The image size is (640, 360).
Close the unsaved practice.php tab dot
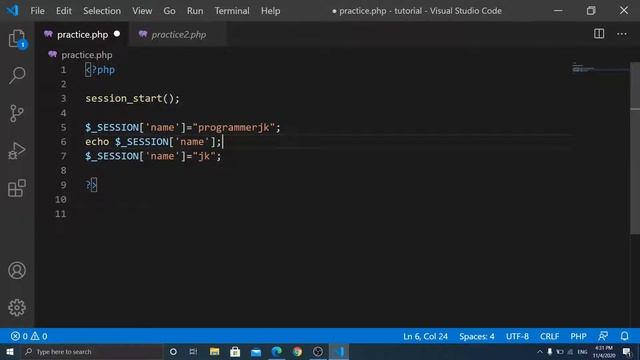[x=117, y=34]
